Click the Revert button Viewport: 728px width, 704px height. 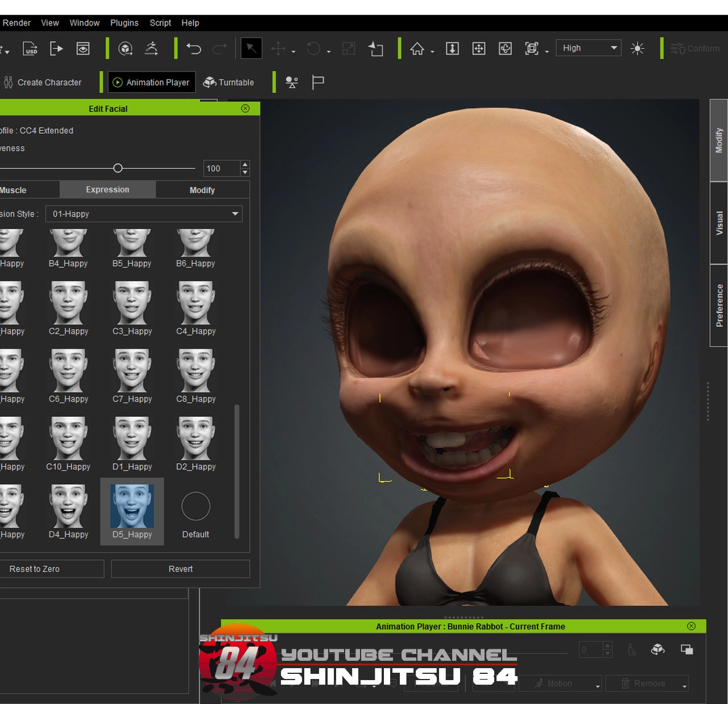[180, 569]
